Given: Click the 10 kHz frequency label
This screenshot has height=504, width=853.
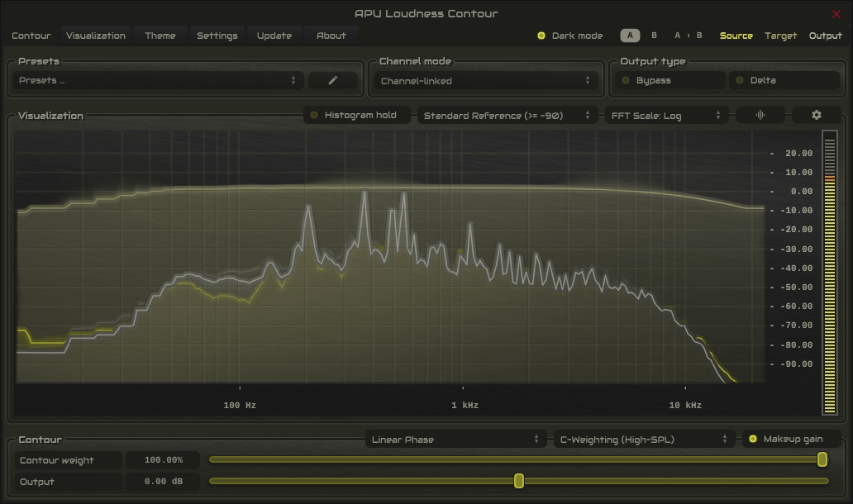Looking at the screenshot, I should tap(685, 406).
